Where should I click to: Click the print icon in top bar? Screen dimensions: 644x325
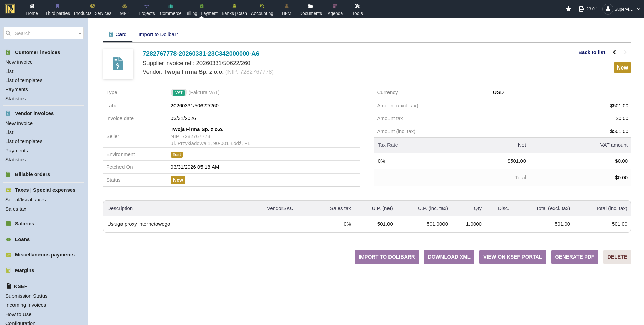[581, 9]
